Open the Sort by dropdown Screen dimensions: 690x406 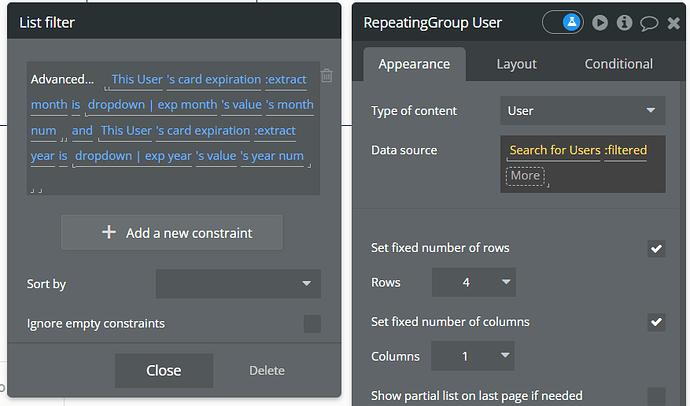[x=238, y=284]
